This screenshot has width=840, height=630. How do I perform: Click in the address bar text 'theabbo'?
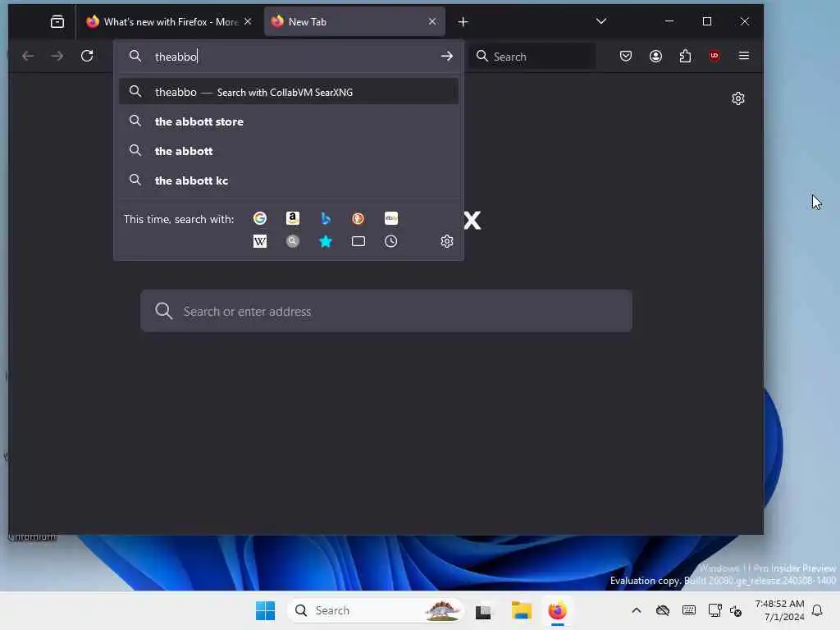[176, 57]
